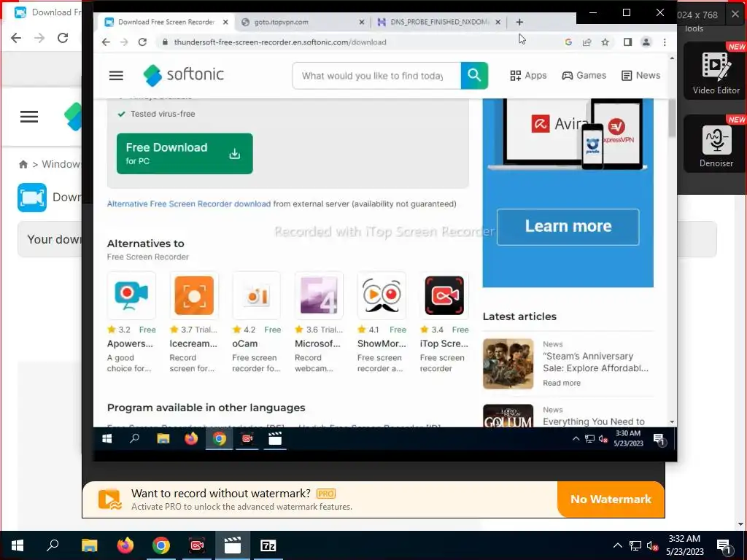Click the Learn more ad button
The image size is (747, 560).
coord(568,227)
